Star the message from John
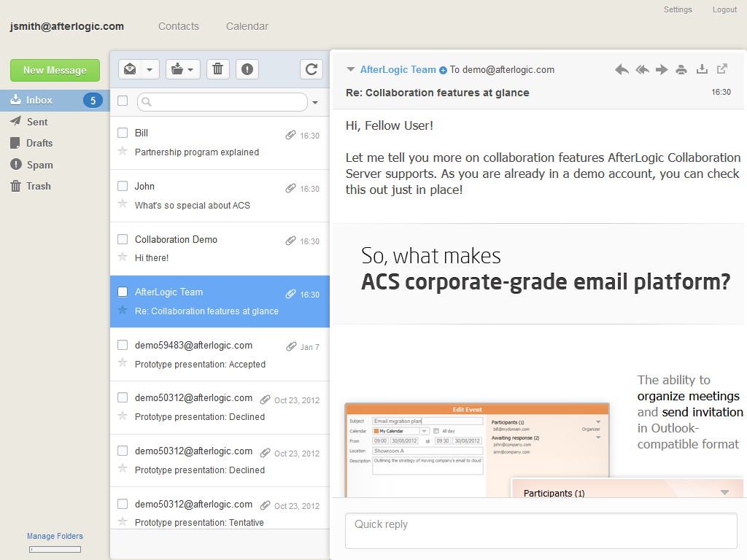 click(x=123, y=204)
